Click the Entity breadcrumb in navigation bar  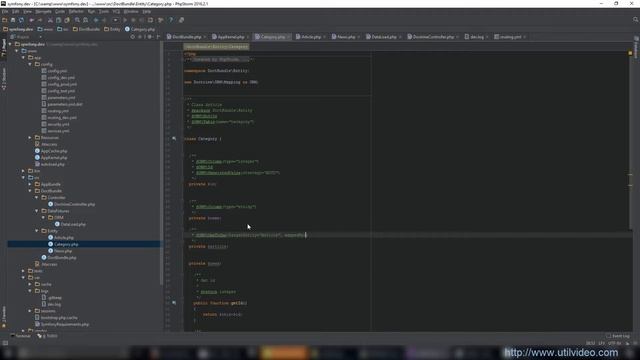click(x=112, y=29)
